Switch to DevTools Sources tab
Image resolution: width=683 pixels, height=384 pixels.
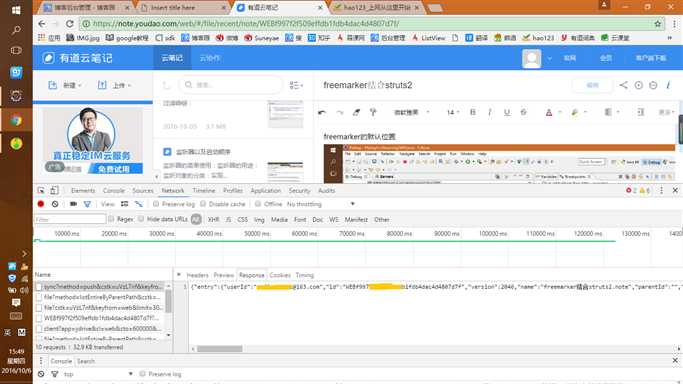tap(143, 190)
